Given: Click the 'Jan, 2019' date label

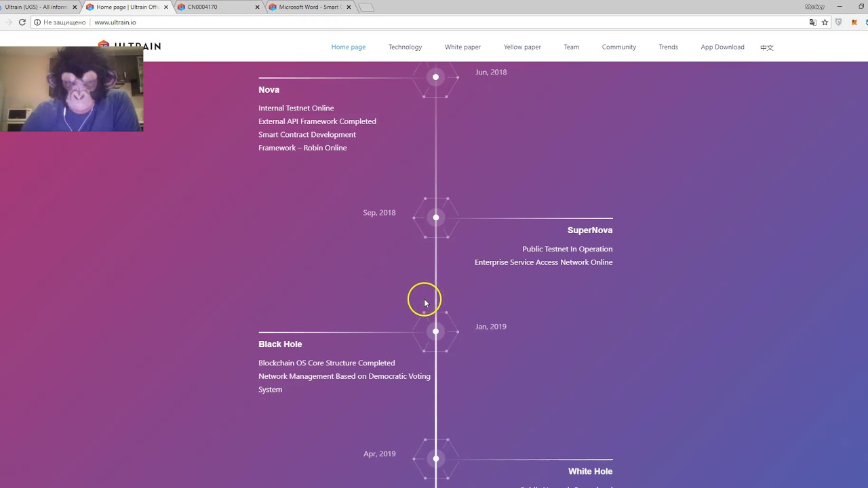Looking at the screenshot, I should pyautogui.click(x=491, y=327).
